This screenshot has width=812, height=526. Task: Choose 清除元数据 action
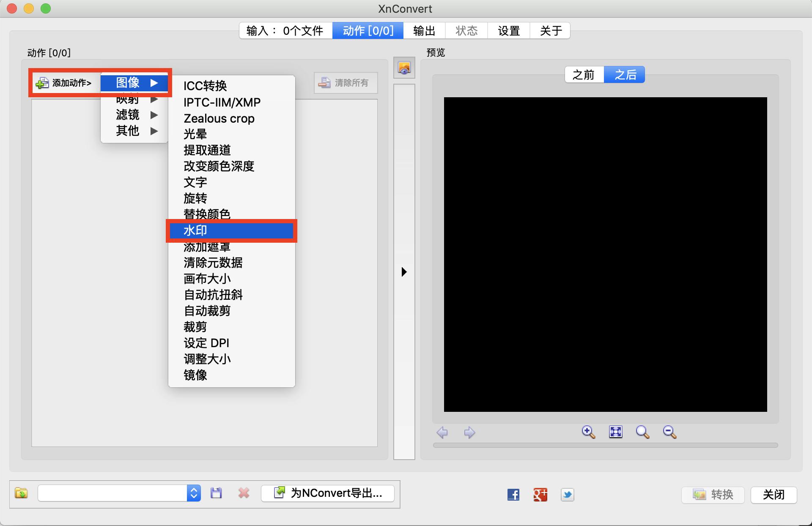pos(231,263)
